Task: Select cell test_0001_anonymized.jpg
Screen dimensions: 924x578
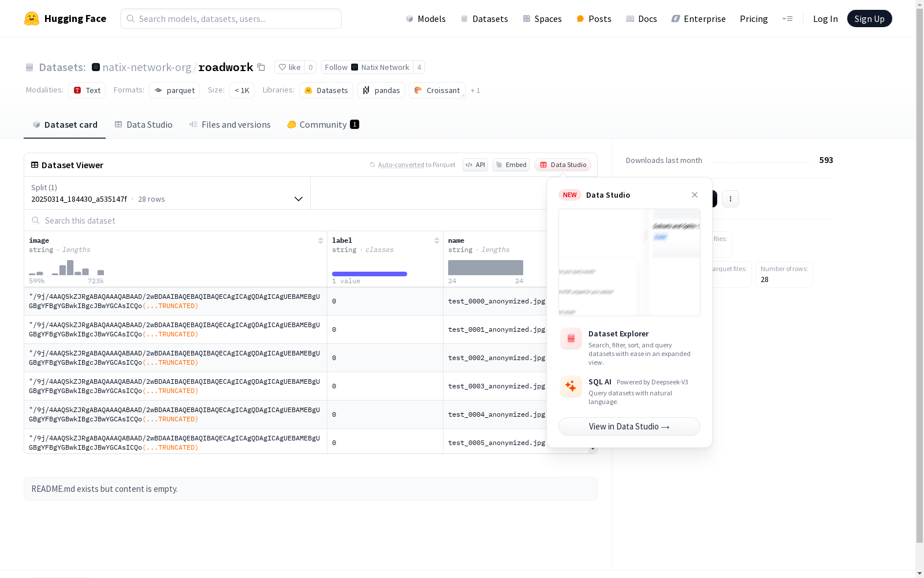Action: pos(497,329)
